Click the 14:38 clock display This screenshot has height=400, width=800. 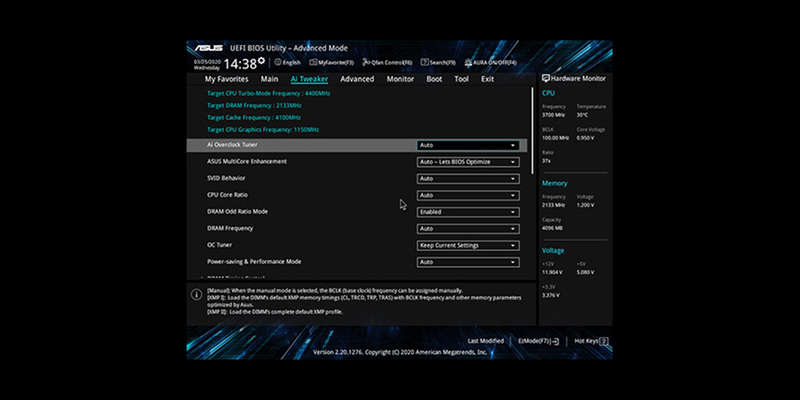(240, 64)
